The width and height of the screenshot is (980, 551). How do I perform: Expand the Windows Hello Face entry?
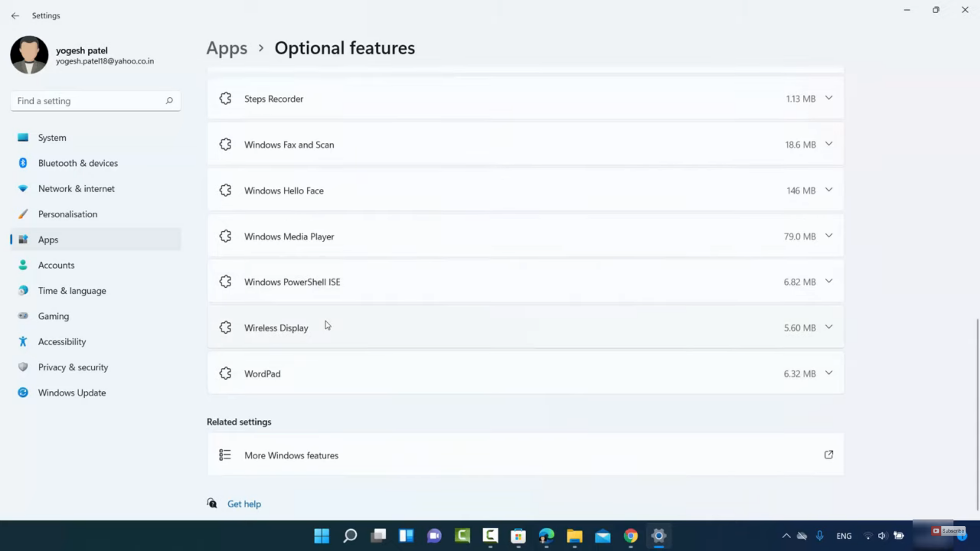point(829,190)
